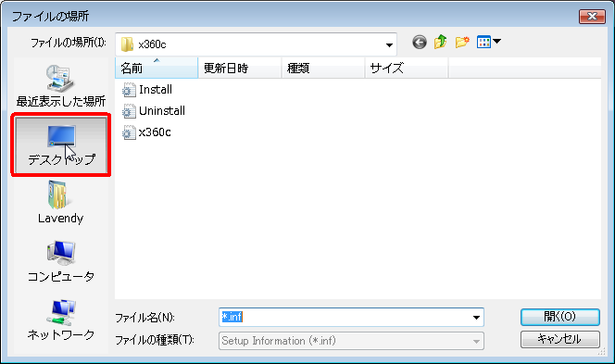The image size is (615, 364).
Task: Click the Uninstall file name
Action: click(x=161, y=111)
